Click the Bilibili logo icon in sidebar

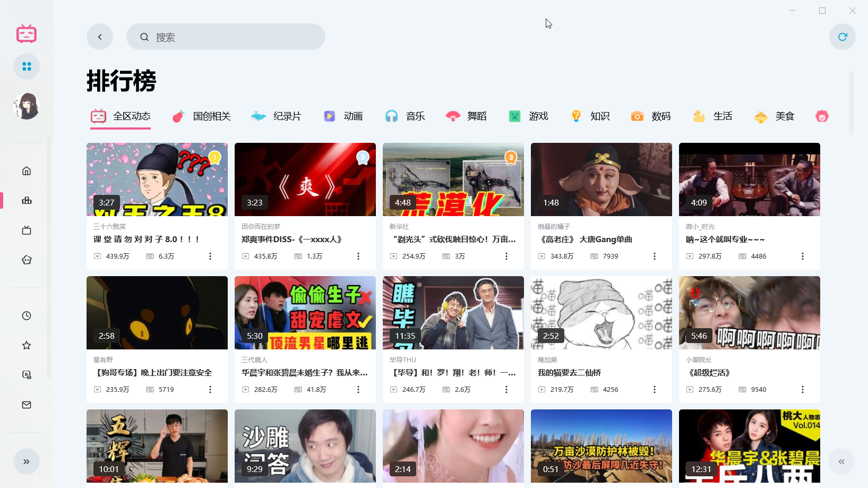click(x=26, y=34)
